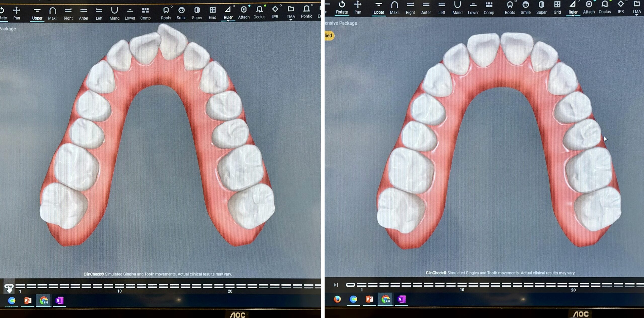Choose Mand view in right window
This screenshot has height=318, width=644.
point(457,8)
